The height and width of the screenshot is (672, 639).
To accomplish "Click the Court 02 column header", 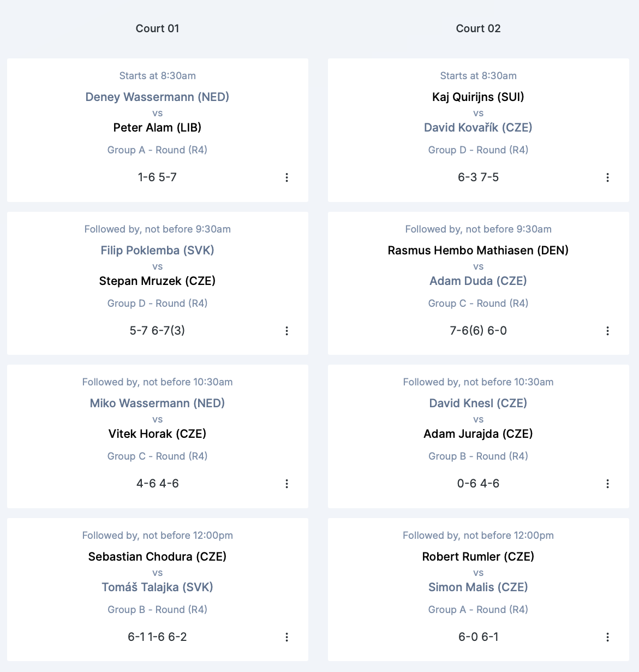I will click(478, 28).
